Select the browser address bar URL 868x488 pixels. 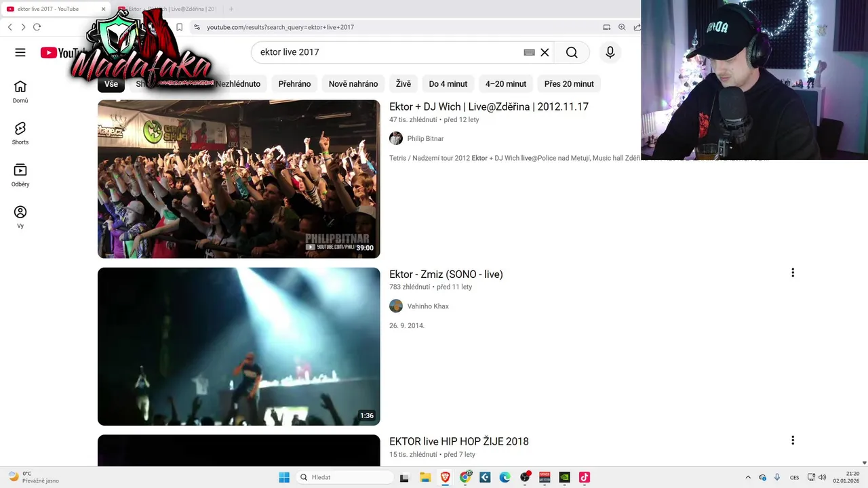pyautogui.click(x=280, y=27)
